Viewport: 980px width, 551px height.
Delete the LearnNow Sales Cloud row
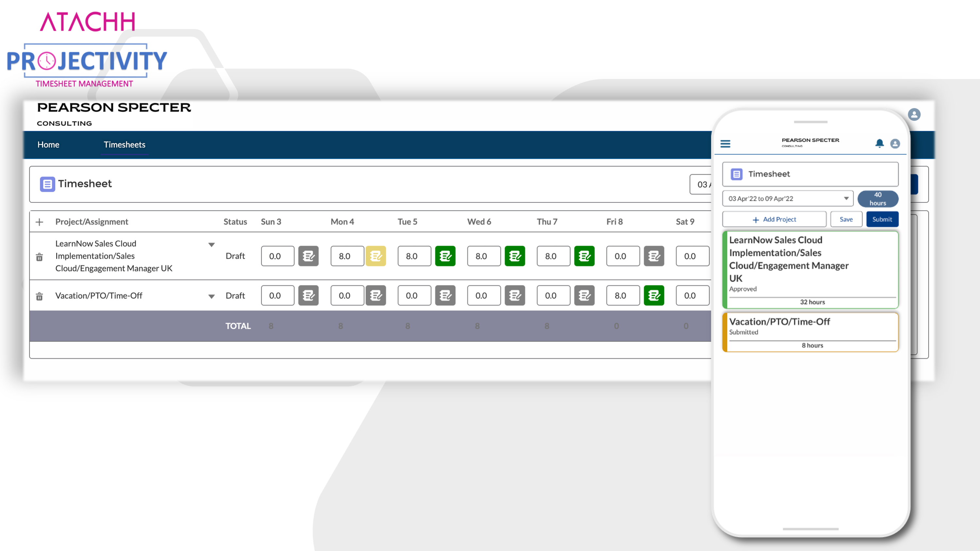(x=39, y=257)
